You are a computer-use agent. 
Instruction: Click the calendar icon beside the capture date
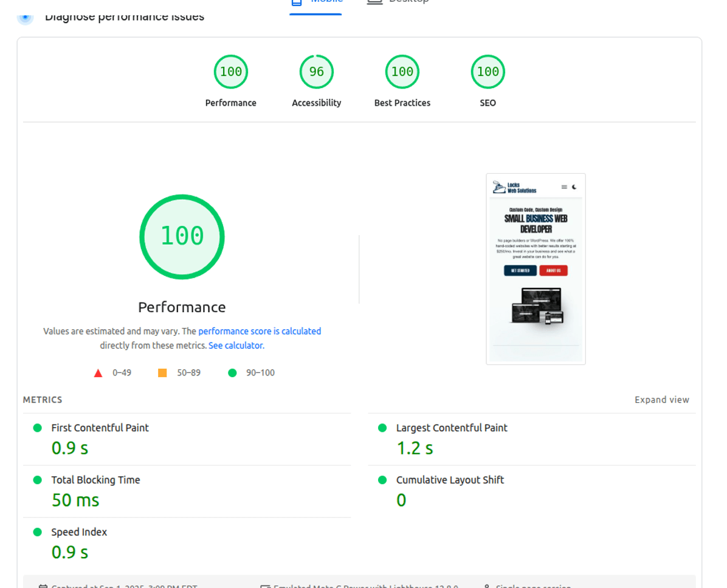43,585
